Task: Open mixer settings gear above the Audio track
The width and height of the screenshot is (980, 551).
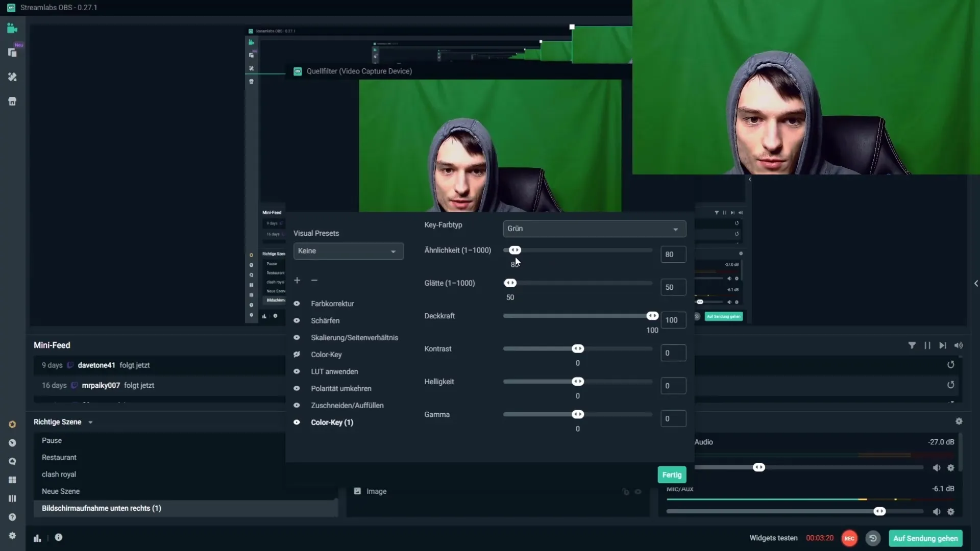Action: click(x=959, y=421)
